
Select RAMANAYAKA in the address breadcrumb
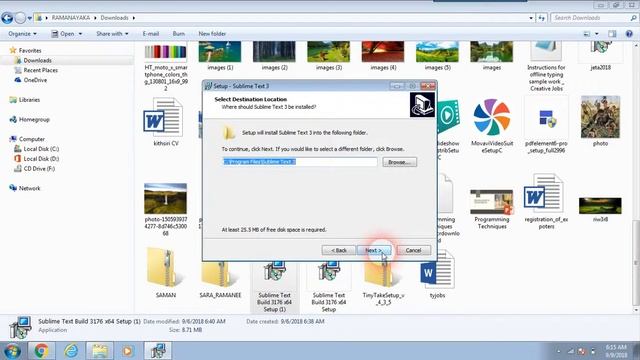(71, 18)
